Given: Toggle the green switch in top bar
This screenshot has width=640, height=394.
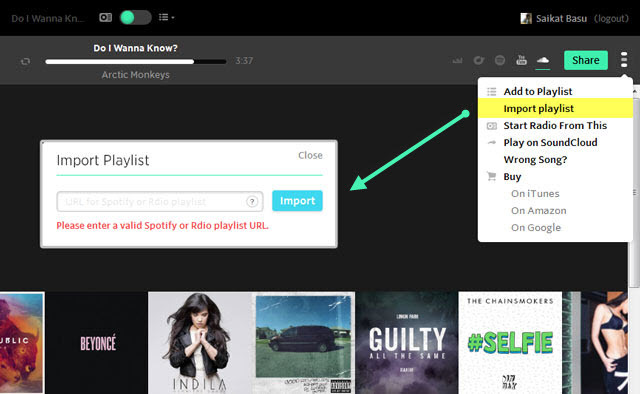Looking at the screenshot, I should [x=136, y=18].
